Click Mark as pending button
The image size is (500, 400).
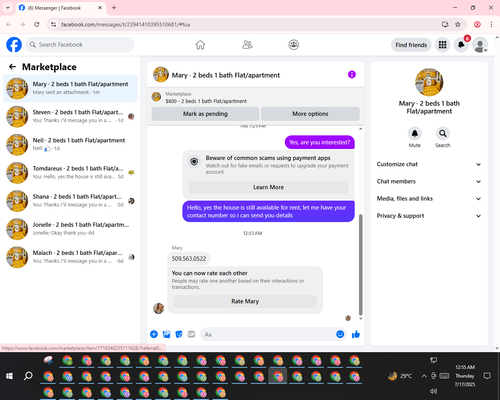click(x=205, y=114)
